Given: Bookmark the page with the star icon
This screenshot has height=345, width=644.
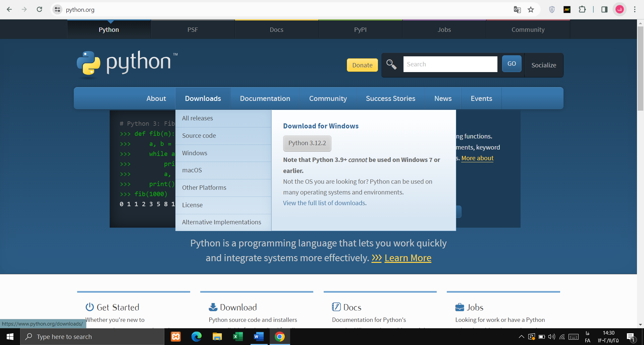Looking at the screenshot, I should click(531, 9).
